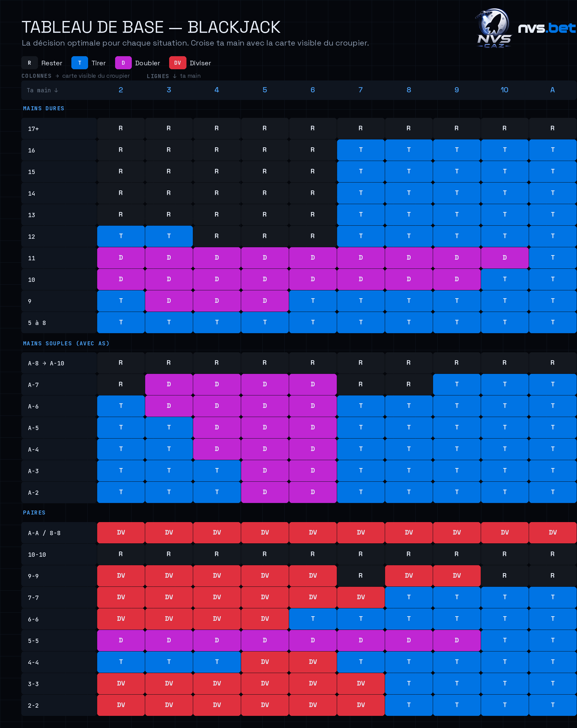The image size is (577, 728).
Task: Click D cell for A-2 versus dealer 5
Action: pyautogui.click(x=265, y=492)
